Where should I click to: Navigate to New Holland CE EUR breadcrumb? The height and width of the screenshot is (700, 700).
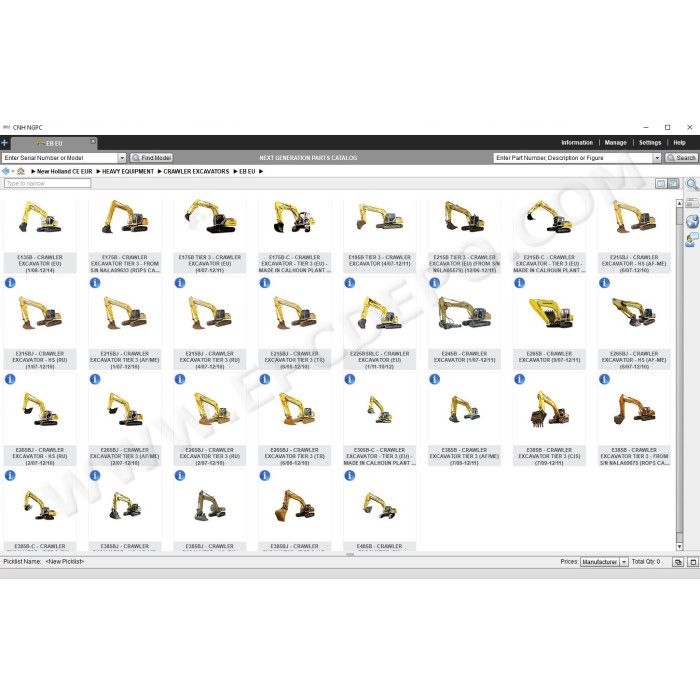pos(64,171)
